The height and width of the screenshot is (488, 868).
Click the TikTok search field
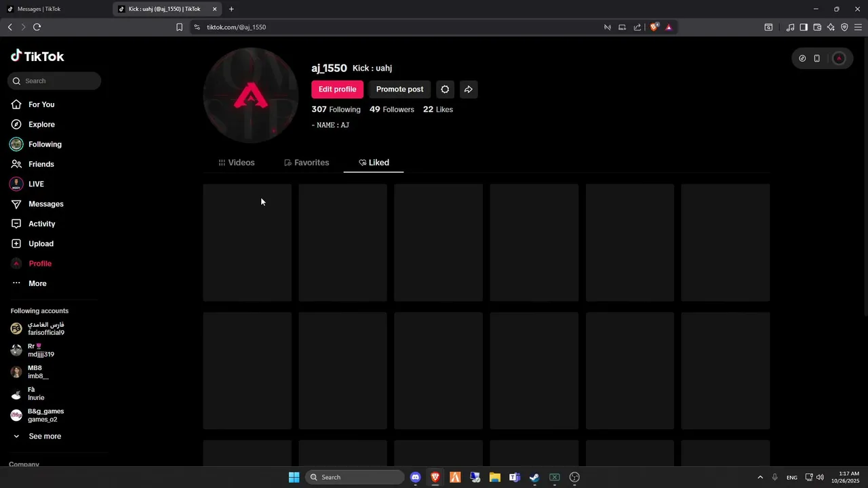[54, 81]
